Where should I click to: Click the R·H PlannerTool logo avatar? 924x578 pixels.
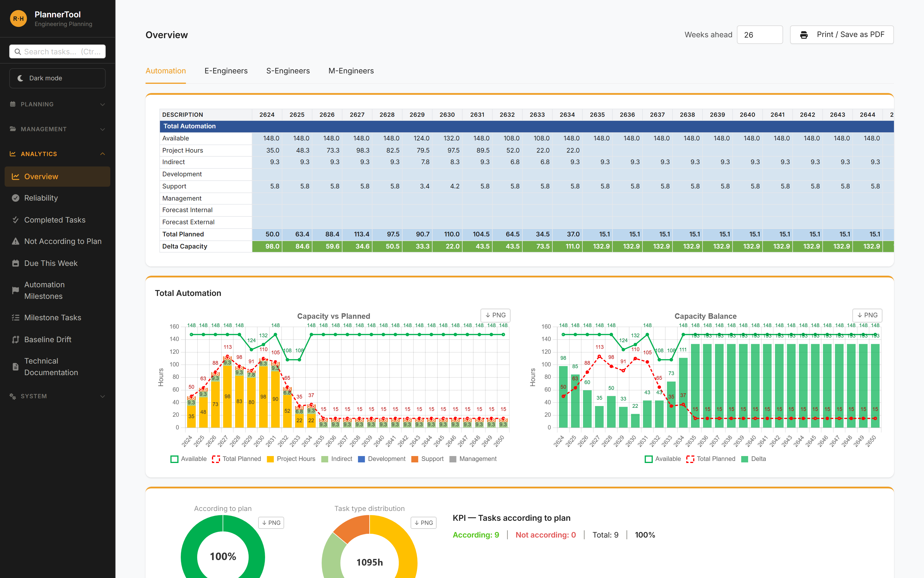[x=18, y=18]
